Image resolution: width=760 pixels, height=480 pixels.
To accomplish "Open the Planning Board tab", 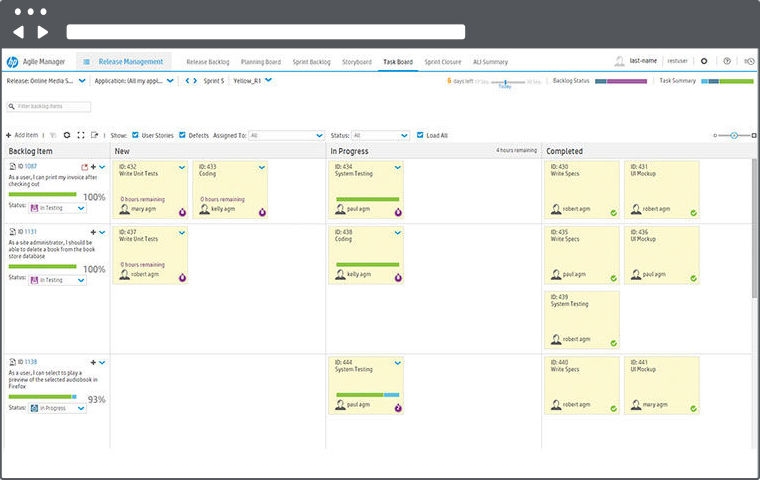I will point(261,62).
